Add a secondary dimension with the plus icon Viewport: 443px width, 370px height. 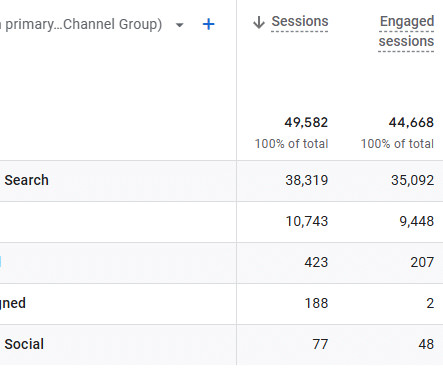(209, 24)
